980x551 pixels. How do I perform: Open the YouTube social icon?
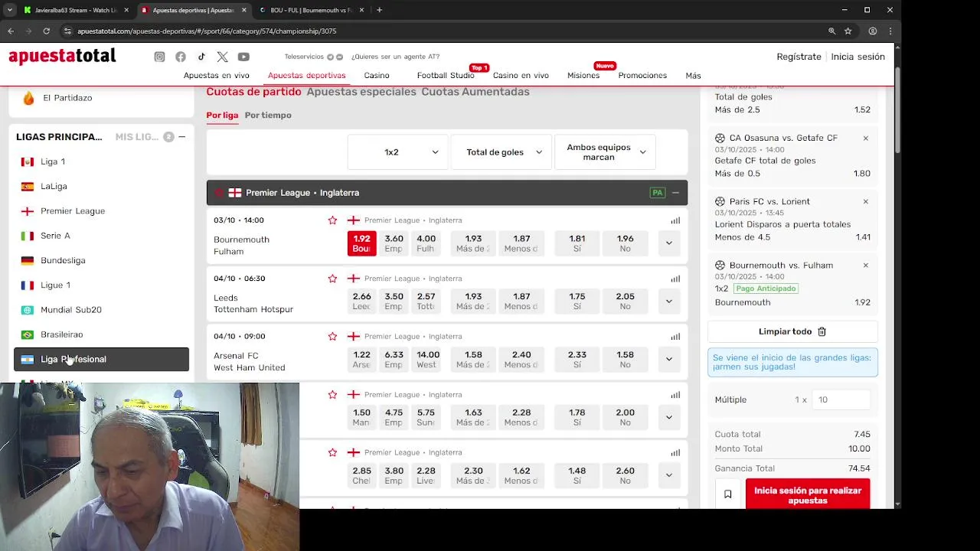(243, 57)
